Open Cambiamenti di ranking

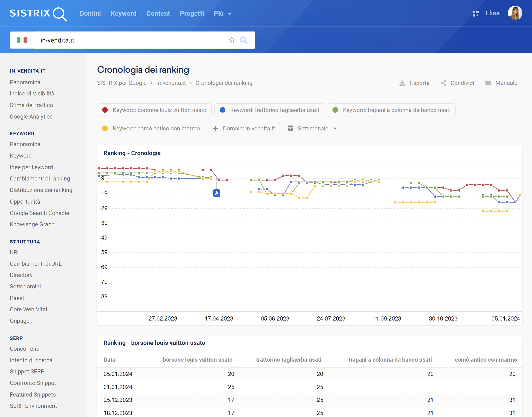(40, 178)
